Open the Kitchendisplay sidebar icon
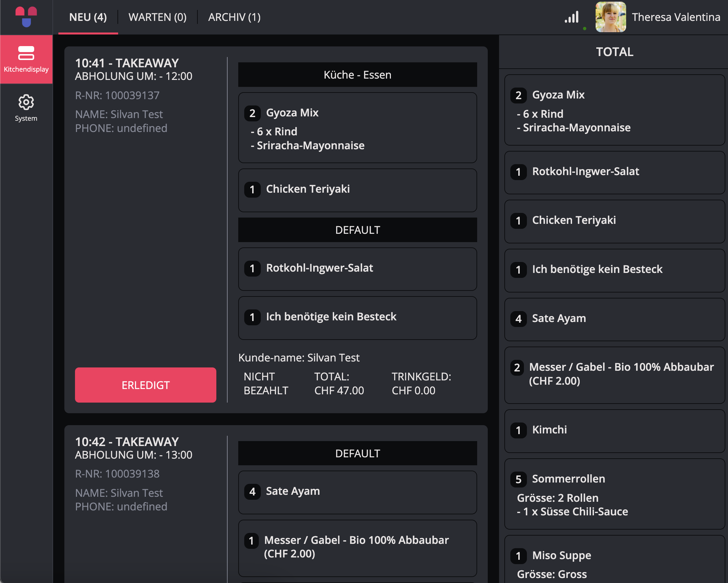728x583 pixels. (26, 59)
